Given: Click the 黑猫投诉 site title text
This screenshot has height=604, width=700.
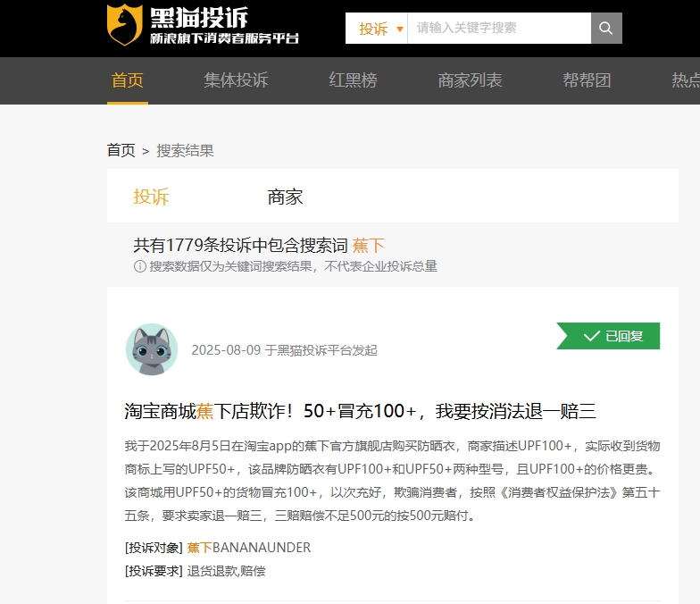Looking at the screenshot, I should point(199,18).
